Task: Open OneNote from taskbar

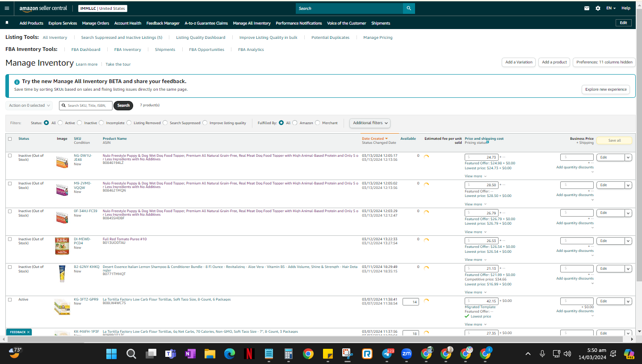Action: pyautogui.click(x=190, y=354)
